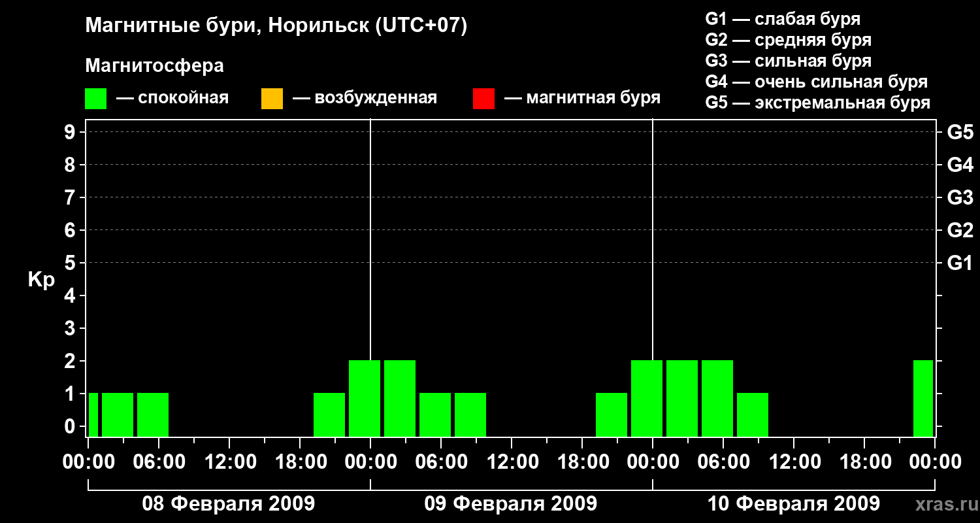
Task: Click the 'G4 — очень сильная буря' legend line
Action: pyautogui.click(x=816, y=82)
